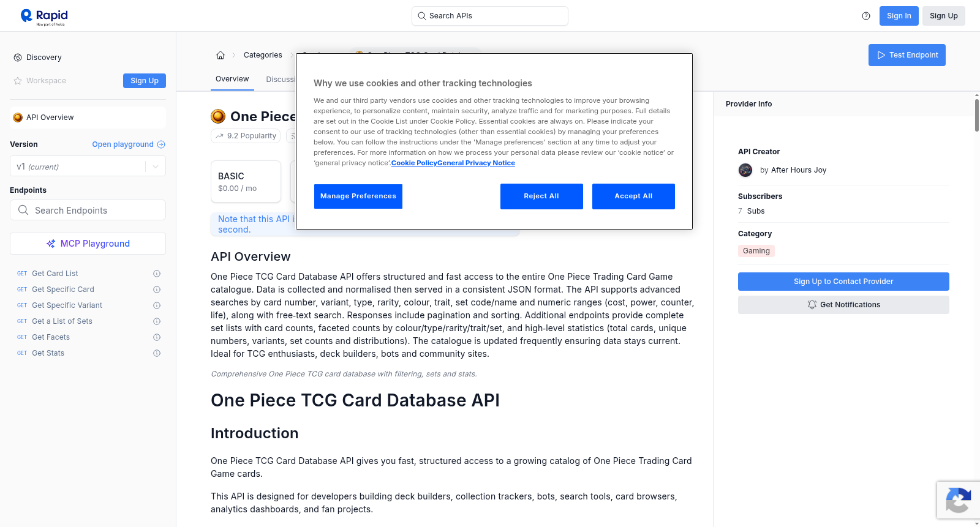This screenshot has width=980, height=527.
Task: Open the Categories breadcrumb
Action: coord(263,55)
